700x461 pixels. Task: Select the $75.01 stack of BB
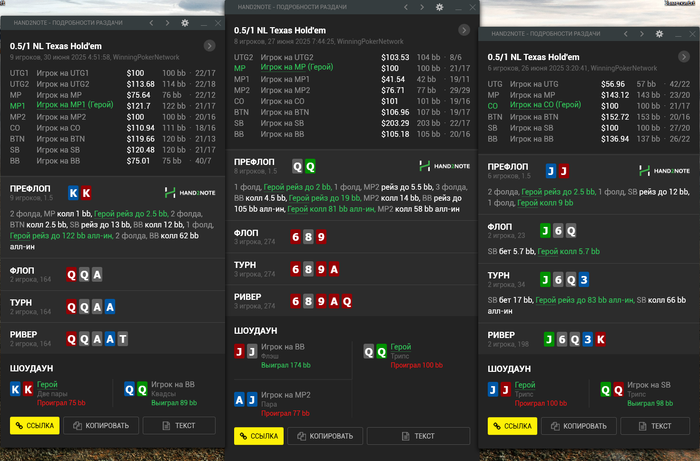tap(138, 161)
